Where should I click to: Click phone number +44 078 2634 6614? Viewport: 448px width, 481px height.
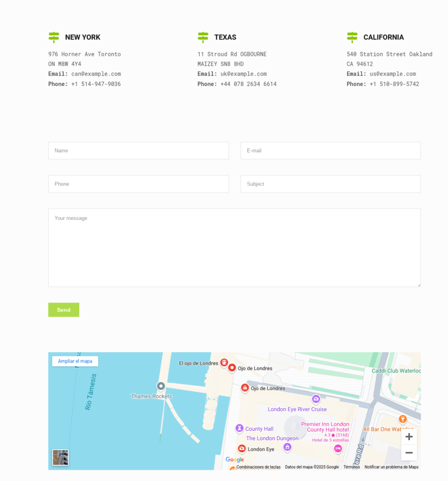point(248,84)
